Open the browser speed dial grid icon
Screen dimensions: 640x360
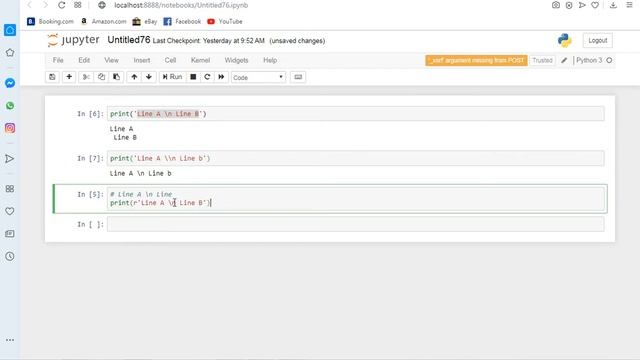(x=78, y=5)
